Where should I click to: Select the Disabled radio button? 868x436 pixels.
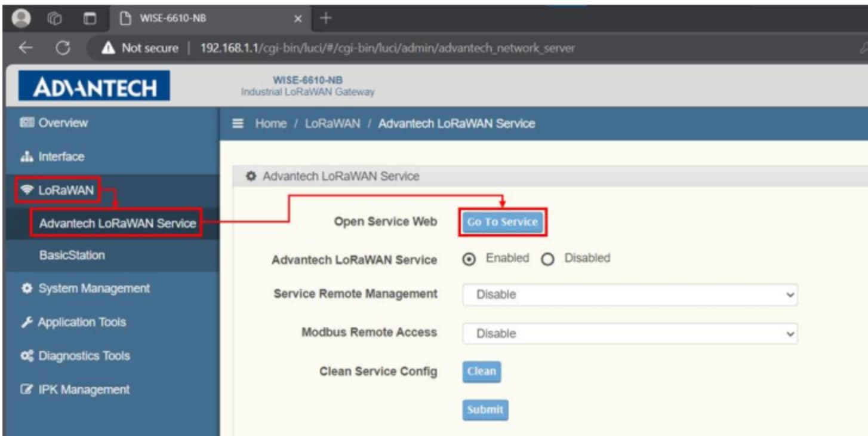tap(548, 259)
